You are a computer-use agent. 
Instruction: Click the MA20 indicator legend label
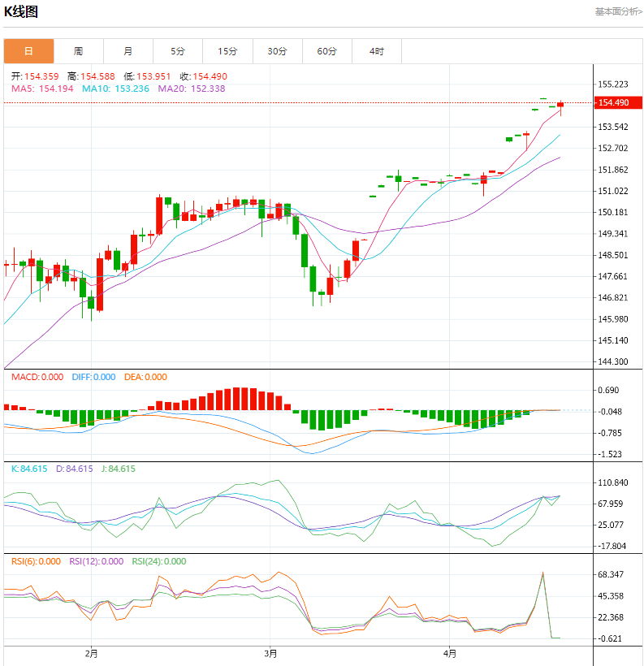coord(192,89)
